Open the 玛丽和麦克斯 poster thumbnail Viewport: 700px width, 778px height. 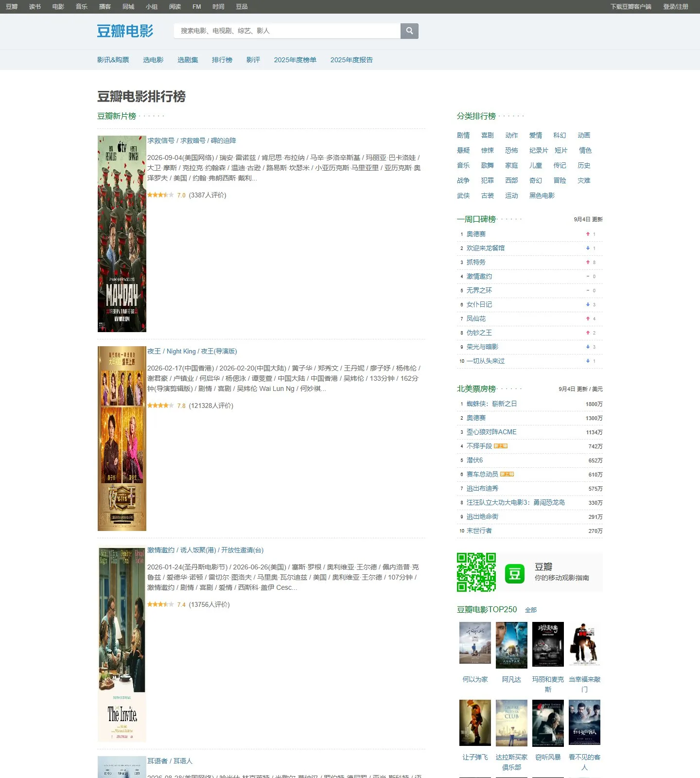coord(548,644)
